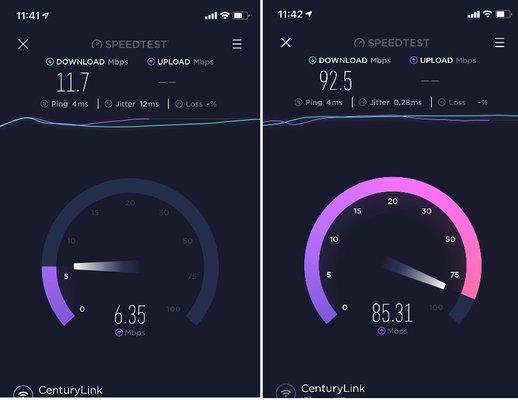The width and height of the screenshot is (518, 400).
Task: Tap the CenturyLink provider on the right screen
Action: click(x=333, y=388)
